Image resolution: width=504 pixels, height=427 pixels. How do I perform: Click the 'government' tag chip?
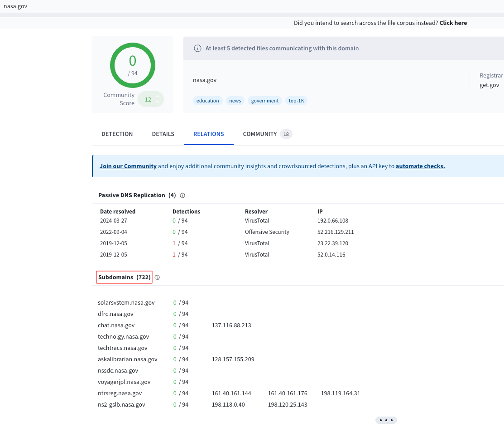(x=265, y=101)
